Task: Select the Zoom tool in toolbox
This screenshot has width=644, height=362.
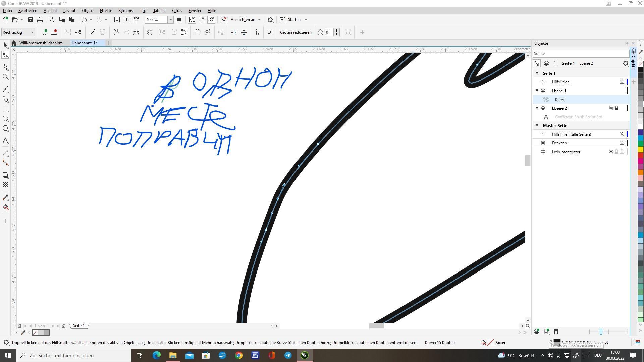Action: (x=5, y=77)
